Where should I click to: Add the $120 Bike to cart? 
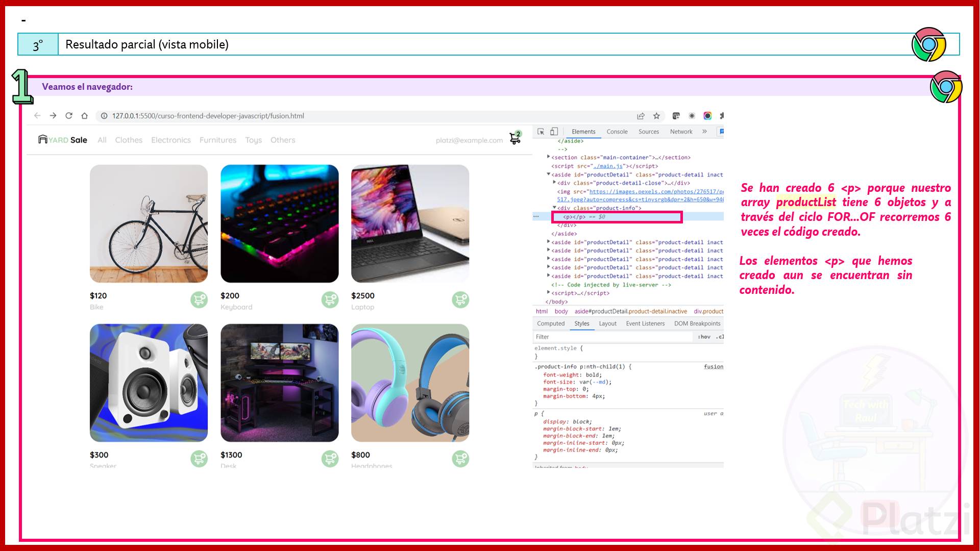[199, 299]
